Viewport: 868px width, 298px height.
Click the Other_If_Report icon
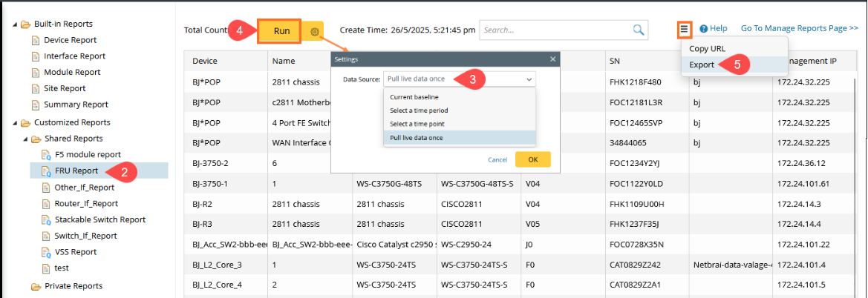[x=46, y=188]
